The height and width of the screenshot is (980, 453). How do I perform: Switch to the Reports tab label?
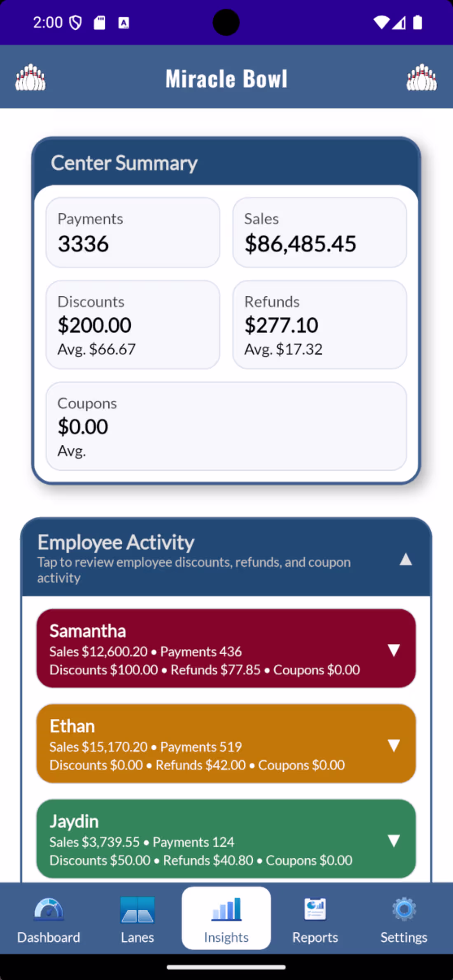click(315, 937)
